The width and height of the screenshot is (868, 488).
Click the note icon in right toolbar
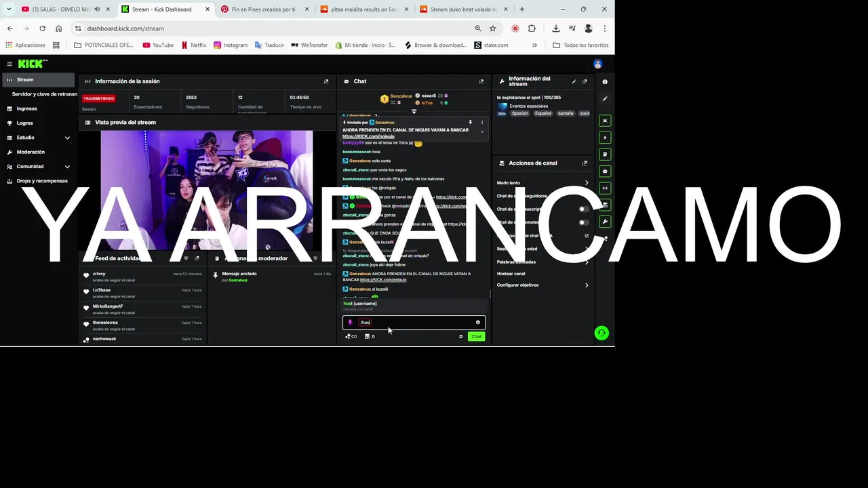coord(605,155)
